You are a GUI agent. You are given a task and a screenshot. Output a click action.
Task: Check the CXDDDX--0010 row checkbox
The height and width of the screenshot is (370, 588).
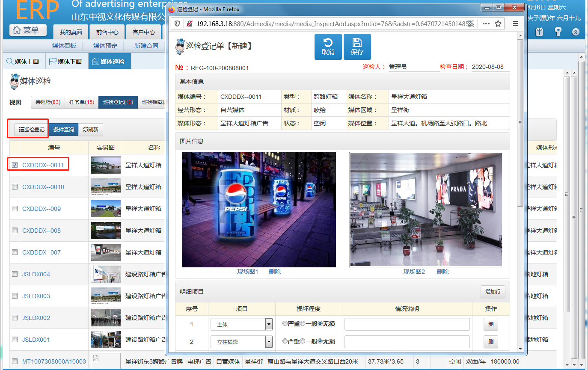15,187
